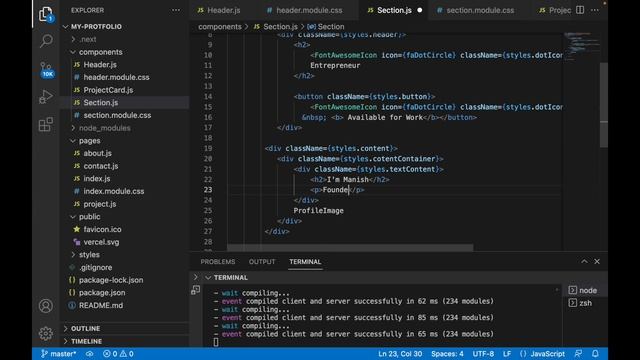Open section.module.css in the explorer

(117, 115)
